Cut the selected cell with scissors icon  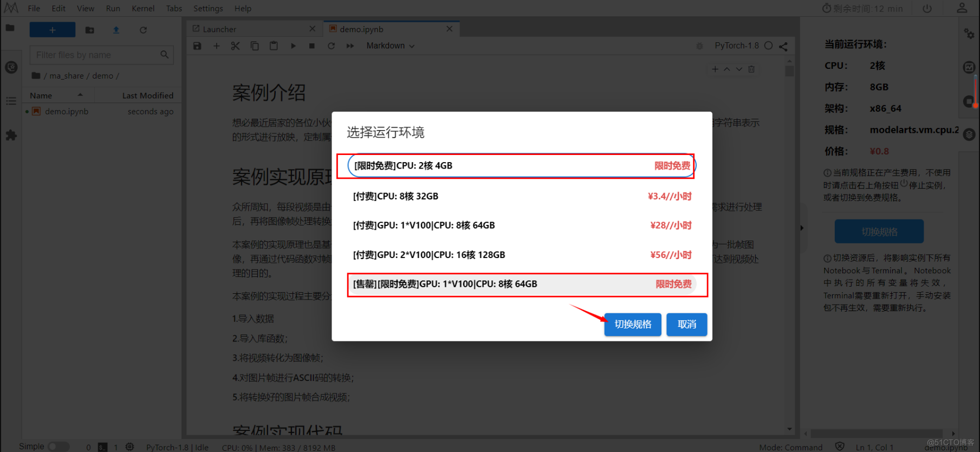(235, 46)
